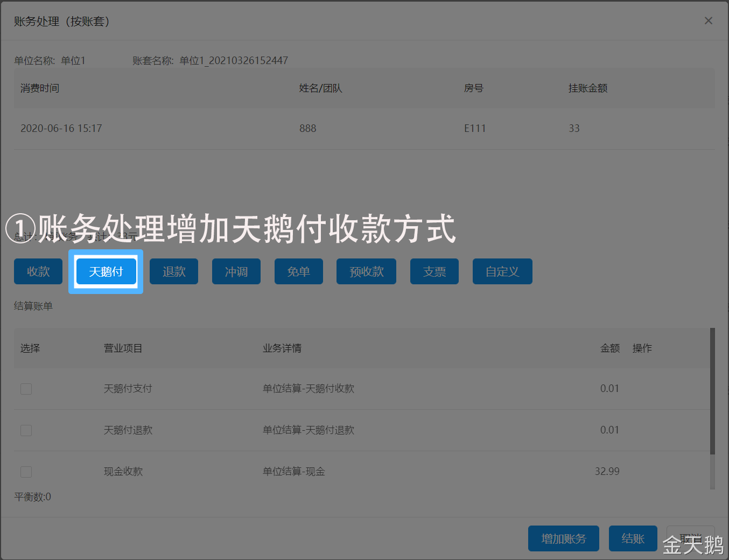Viewport: 729px width, 560px height.
Task: Select the 支票 payment button
Action: 434,271
